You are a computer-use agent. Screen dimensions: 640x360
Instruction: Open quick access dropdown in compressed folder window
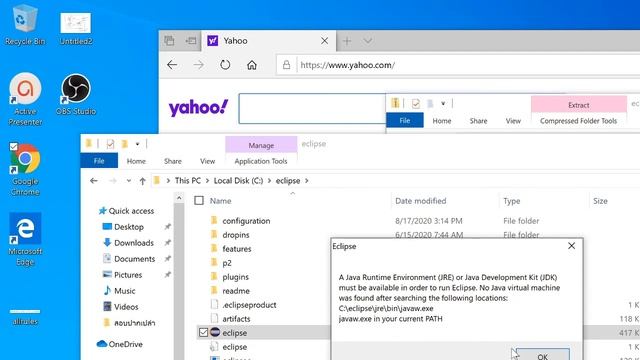pyautogui.click(x=443, y=104)
